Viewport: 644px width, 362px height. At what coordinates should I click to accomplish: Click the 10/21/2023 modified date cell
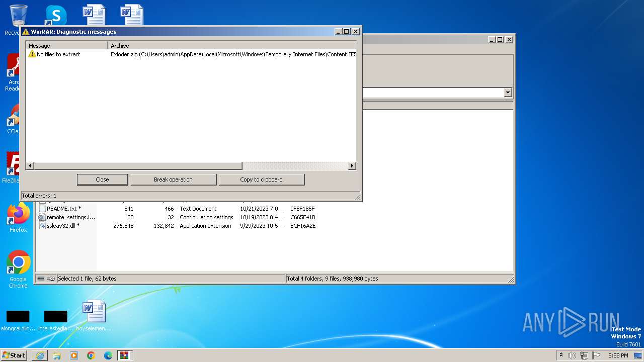[262, 209]
